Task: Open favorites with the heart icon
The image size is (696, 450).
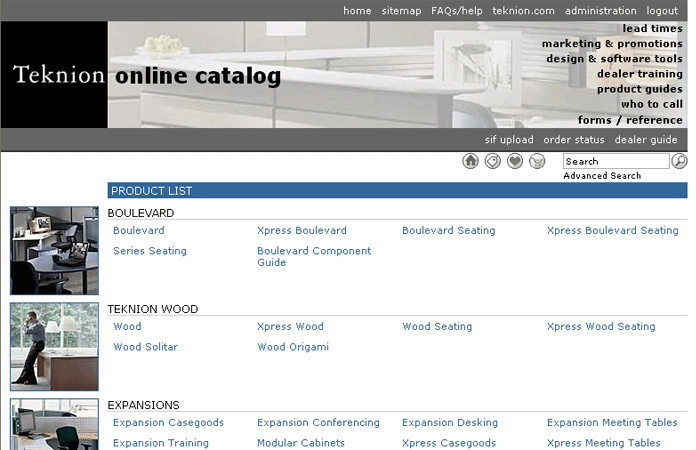Action: (515, 161)
